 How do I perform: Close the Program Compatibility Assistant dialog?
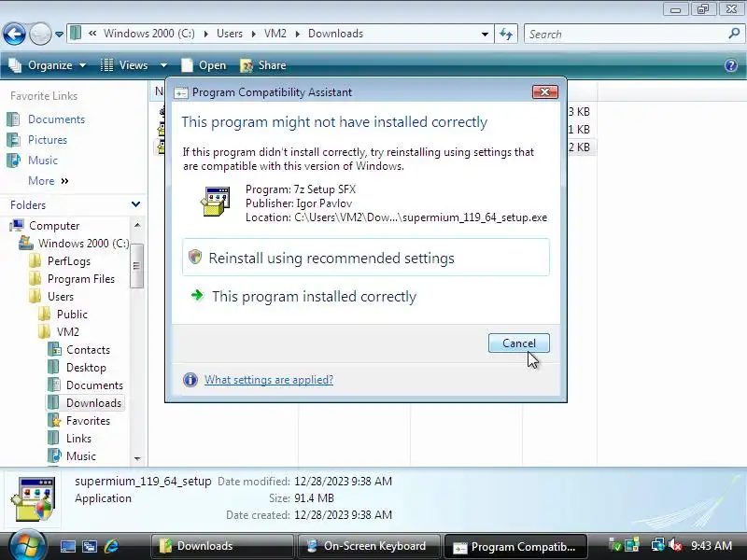[x=545, y=91]
